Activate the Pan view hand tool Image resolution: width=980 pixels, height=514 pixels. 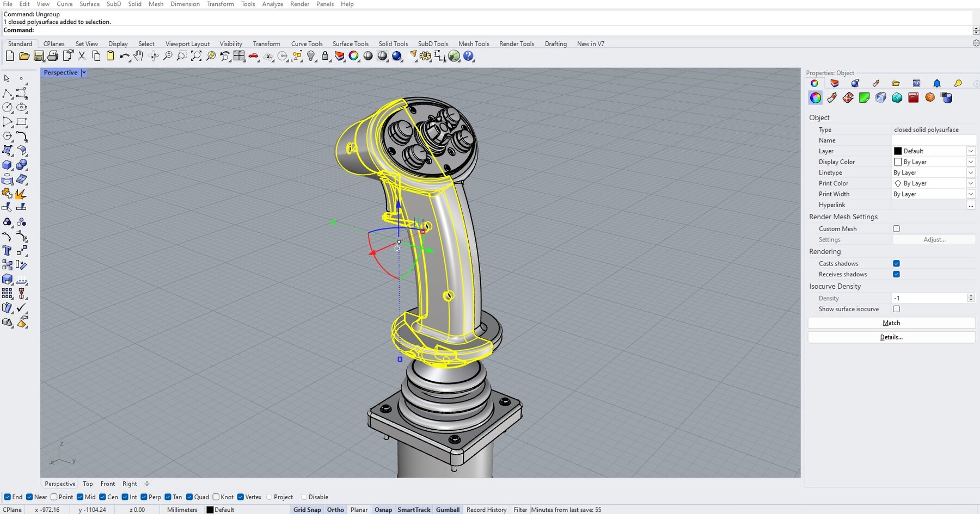pyautogui.click(x=138, y=56)
